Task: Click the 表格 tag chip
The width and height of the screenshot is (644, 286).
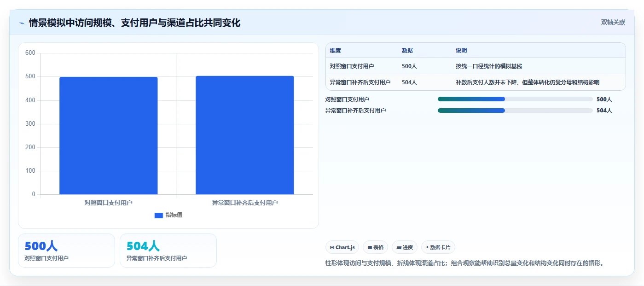Action: pos(376,247)
